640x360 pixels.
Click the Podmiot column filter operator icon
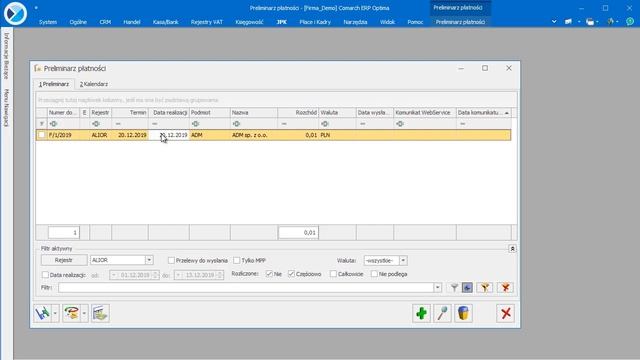tap(196, 124)
